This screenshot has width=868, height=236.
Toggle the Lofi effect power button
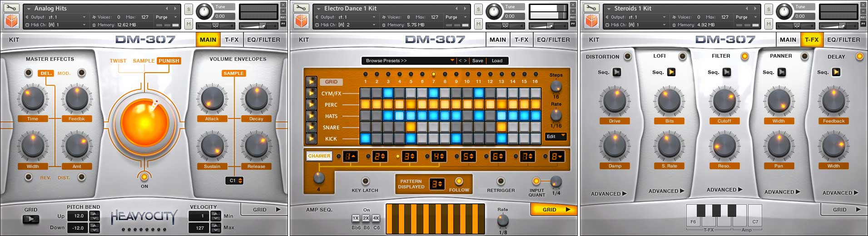tap(683, 56)
